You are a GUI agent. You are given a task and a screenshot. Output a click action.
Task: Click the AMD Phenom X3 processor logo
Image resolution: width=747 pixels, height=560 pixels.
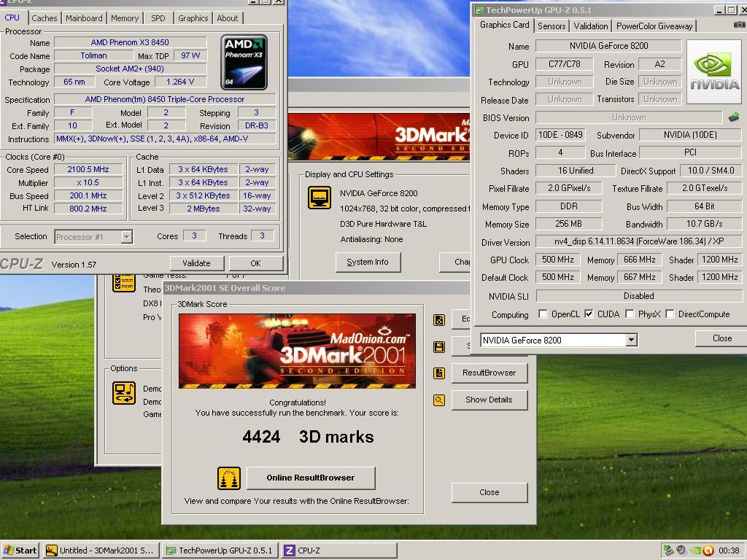244,63
